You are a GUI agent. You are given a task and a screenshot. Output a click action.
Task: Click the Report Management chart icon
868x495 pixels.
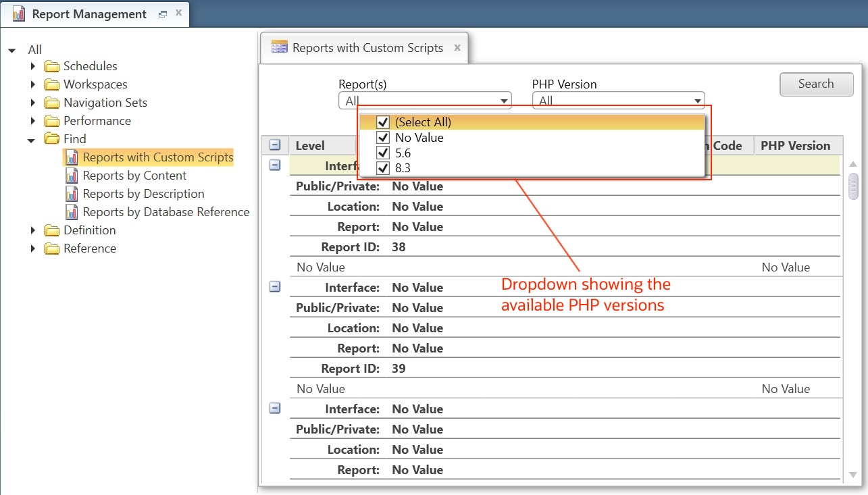19,14
